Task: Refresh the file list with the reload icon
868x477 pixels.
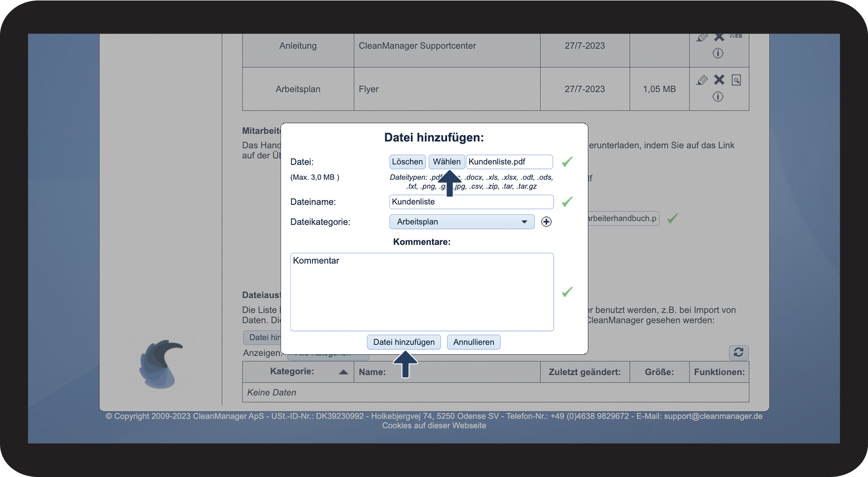Action: click(x=738, y=352)
